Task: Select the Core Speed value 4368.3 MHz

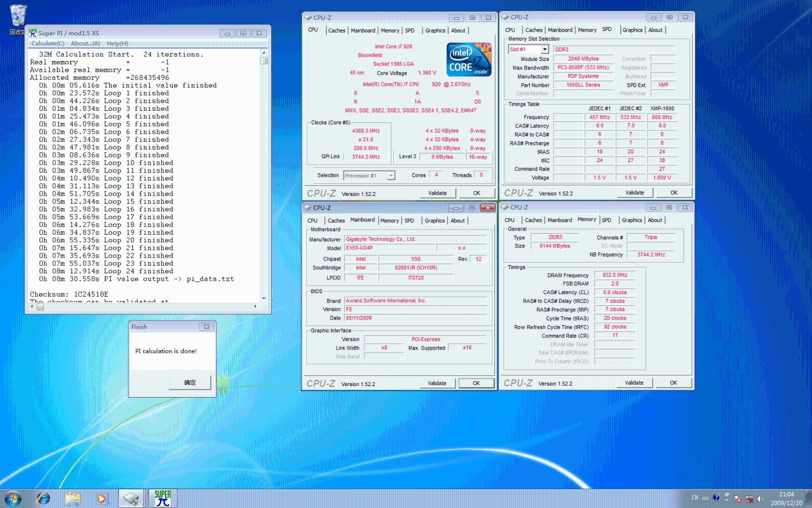Action: coord(366,131)
